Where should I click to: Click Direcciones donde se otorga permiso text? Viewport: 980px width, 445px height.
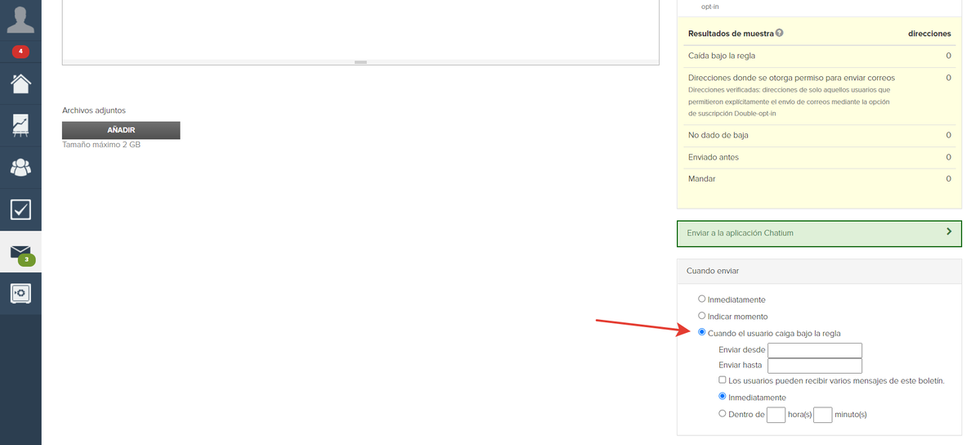(791, 79)
